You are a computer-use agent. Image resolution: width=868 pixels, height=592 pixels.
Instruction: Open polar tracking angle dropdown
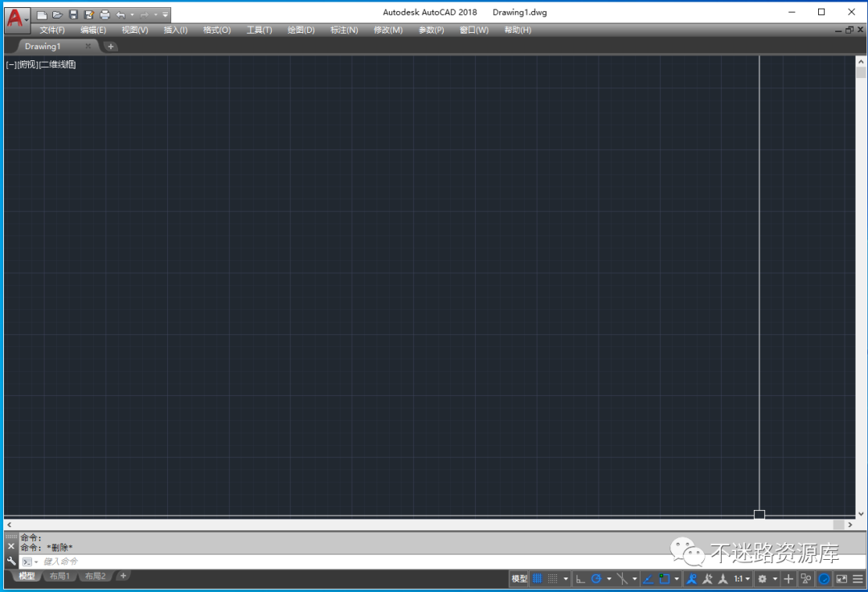[609, 578]
